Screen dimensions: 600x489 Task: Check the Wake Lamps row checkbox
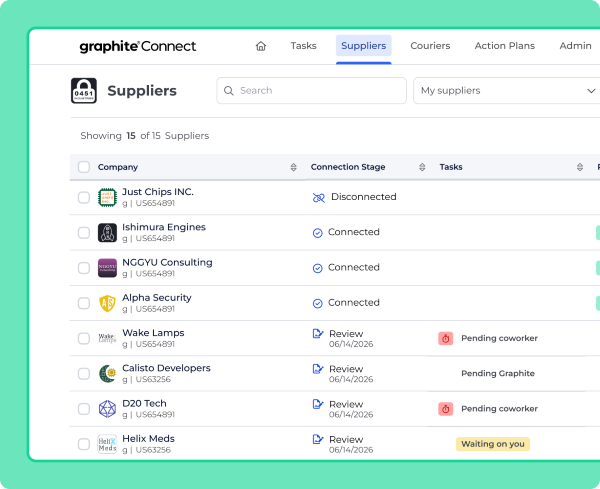tap(84, 338)
